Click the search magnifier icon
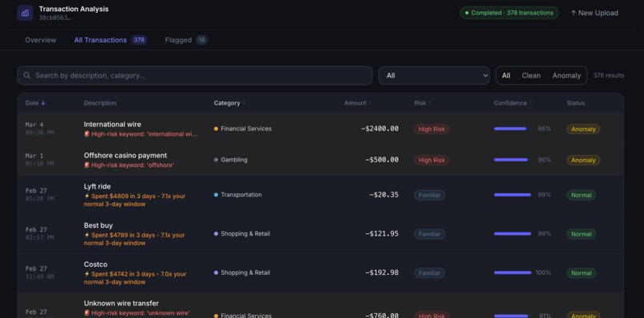This screenshot has height=318, width=644. (x=27, y=76)
